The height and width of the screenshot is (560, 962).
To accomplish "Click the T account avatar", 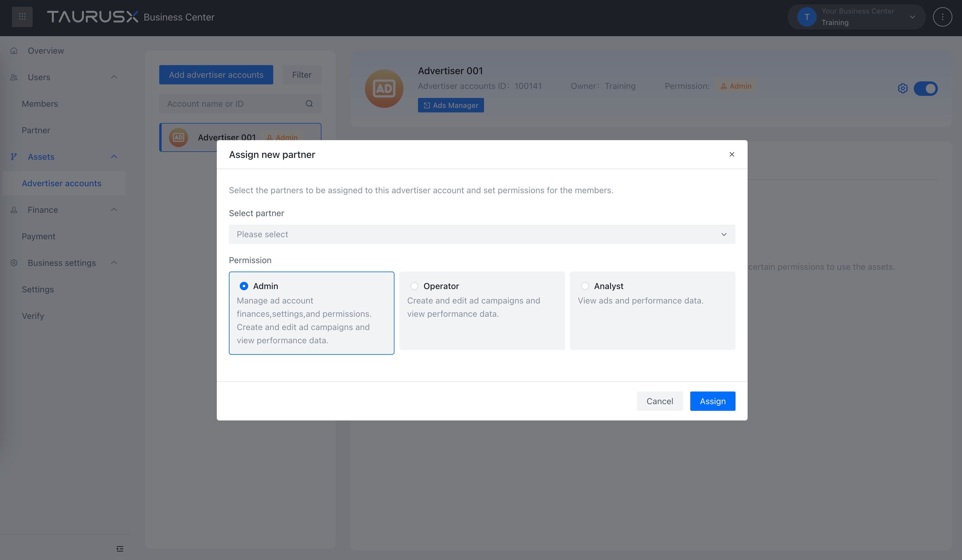I will tap(807, 17).
